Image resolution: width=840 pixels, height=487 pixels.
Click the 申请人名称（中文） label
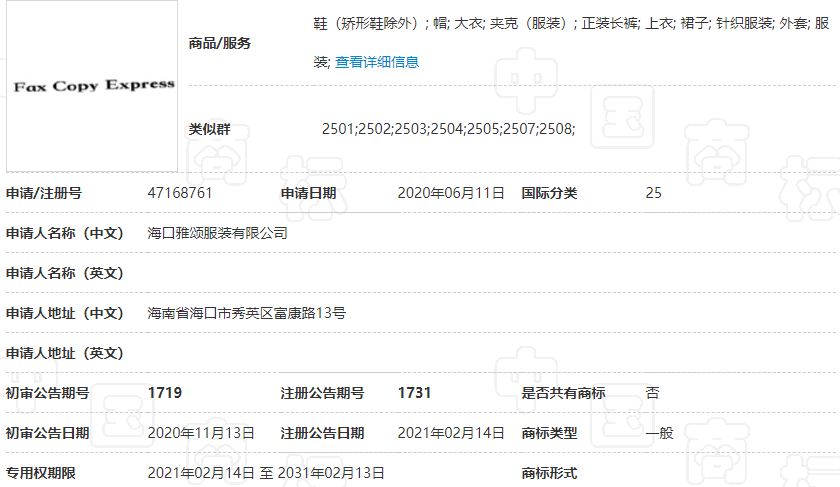(65, 233)
